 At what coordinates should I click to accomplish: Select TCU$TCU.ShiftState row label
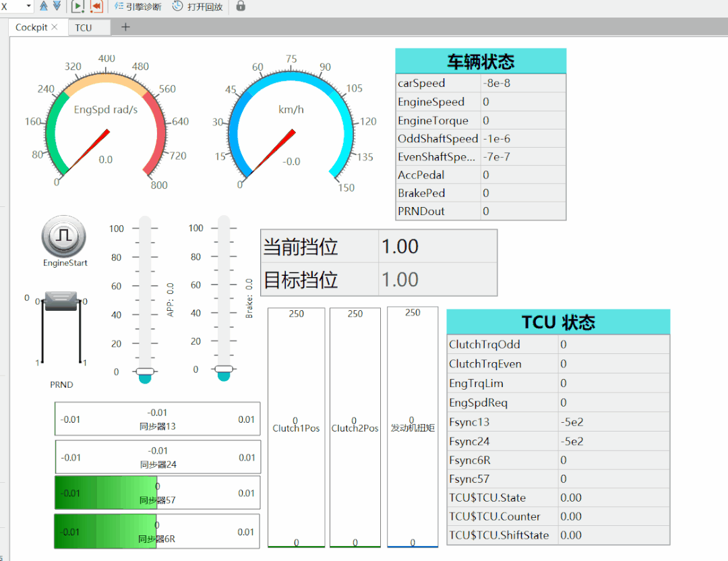click(499, 535)
